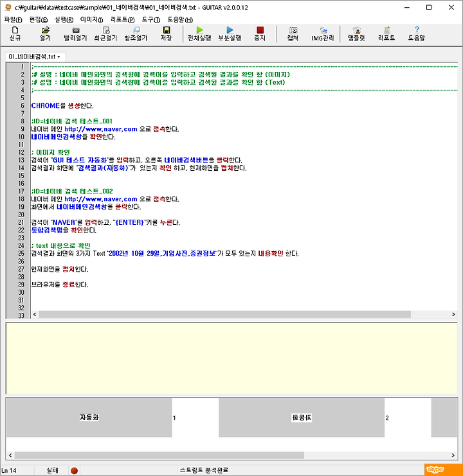Click the thumbnail panel scrollbar thumb
The image size is (463, 476).
click(x=159, y=455)
